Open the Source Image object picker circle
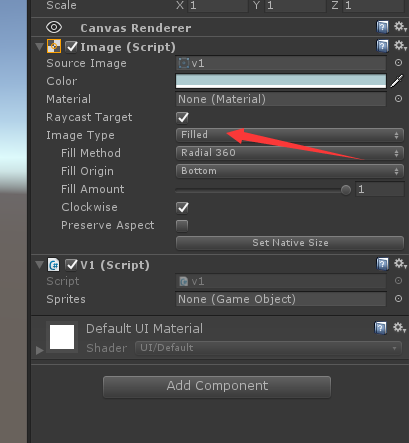Viewport: 409px width, 443px height. click(398, 63)
